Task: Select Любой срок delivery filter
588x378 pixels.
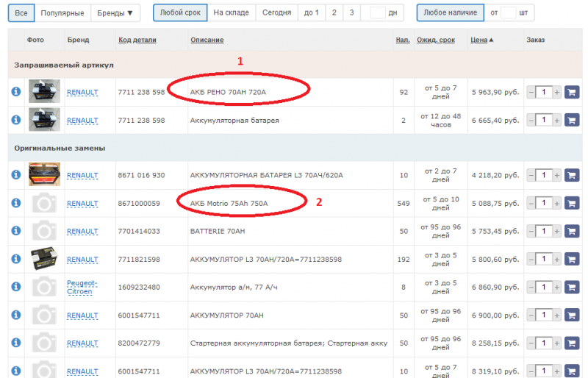Action: [x=180, y=13]
